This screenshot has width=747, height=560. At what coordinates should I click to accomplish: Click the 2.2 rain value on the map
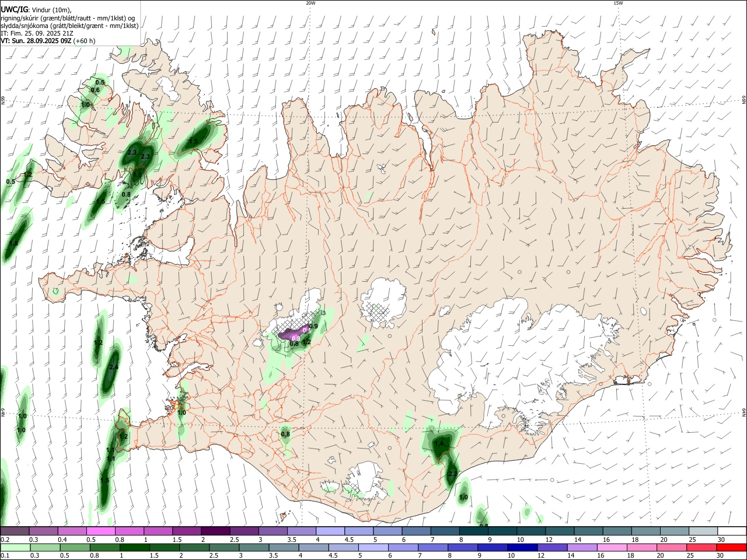point(452,474)
